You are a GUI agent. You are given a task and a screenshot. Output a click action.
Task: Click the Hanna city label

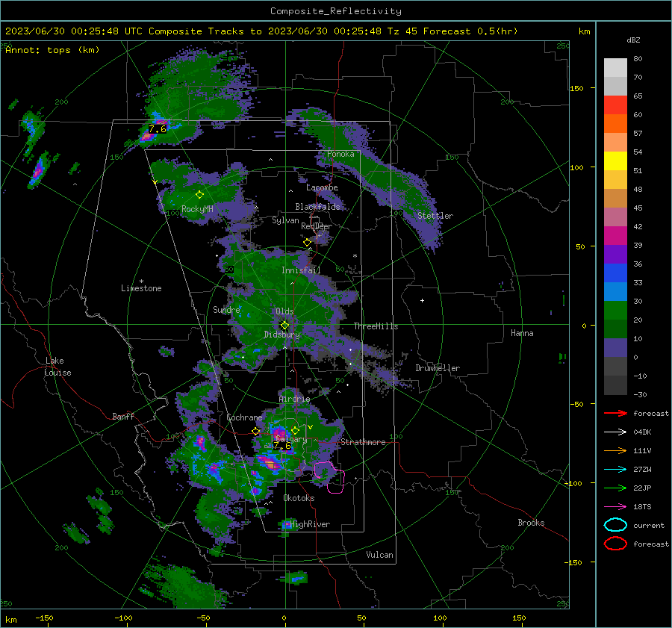click(x=522, y=333)
